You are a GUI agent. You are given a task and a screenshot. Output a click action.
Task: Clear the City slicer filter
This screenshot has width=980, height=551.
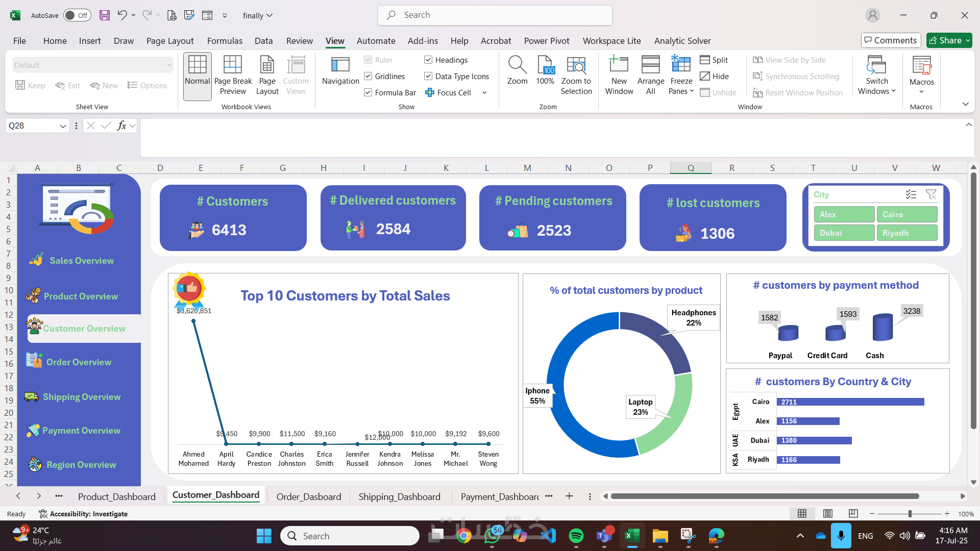click(931, 194)
